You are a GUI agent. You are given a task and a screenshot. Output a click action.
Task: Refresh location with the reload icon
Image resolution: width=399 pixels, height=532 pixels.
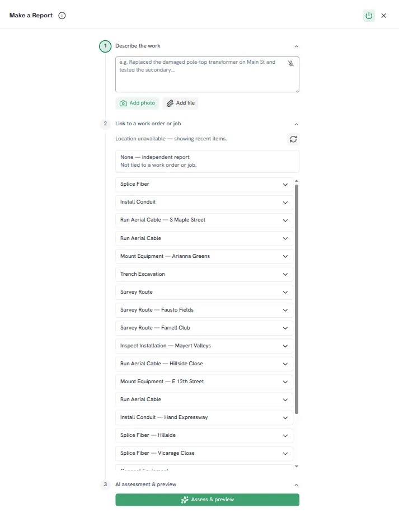pos(293,139)
